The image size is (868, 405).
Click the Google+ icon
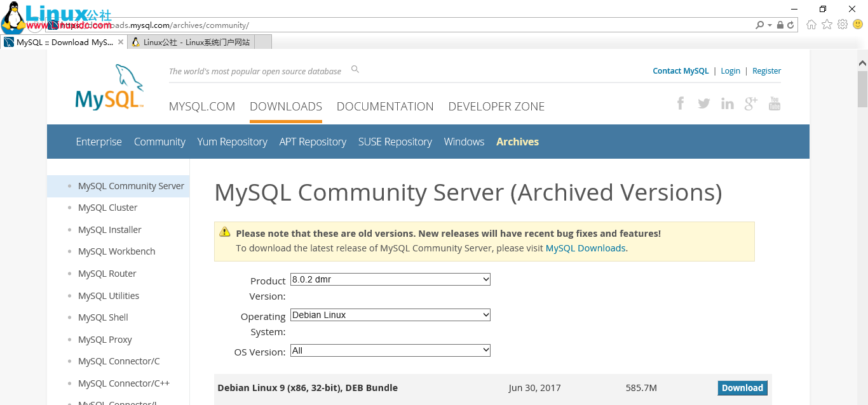point(750,103)
